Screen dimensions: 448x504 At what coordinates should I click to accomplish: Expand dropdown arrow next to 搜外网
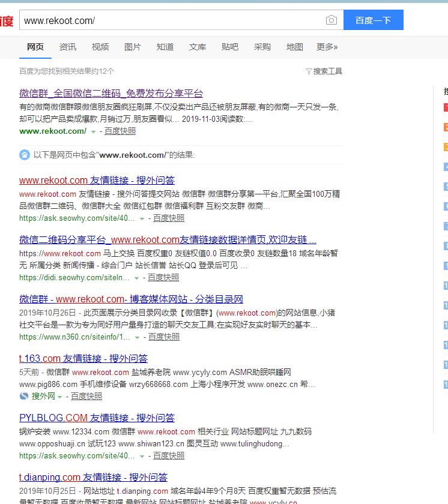(x=59, y=397)
